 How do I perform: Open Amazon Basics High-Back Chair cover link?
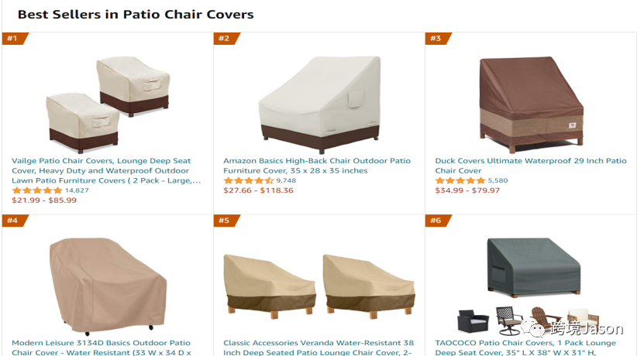(317, 166)
